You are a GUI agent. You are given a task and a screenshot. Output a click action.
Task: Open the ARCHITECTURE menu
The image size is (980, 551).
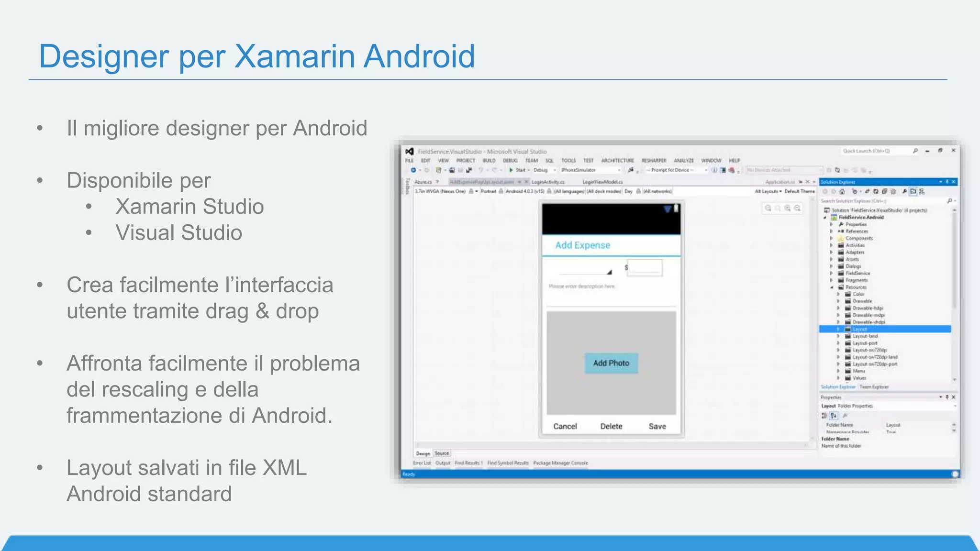(x=617, y=161)
